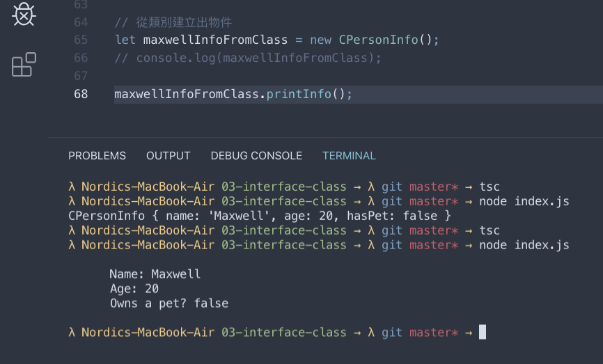Screen dimensions: 603x364
Task: Click the second 'tsc' command in terminal
Action: pyautogui.click(x=490, y=230)
